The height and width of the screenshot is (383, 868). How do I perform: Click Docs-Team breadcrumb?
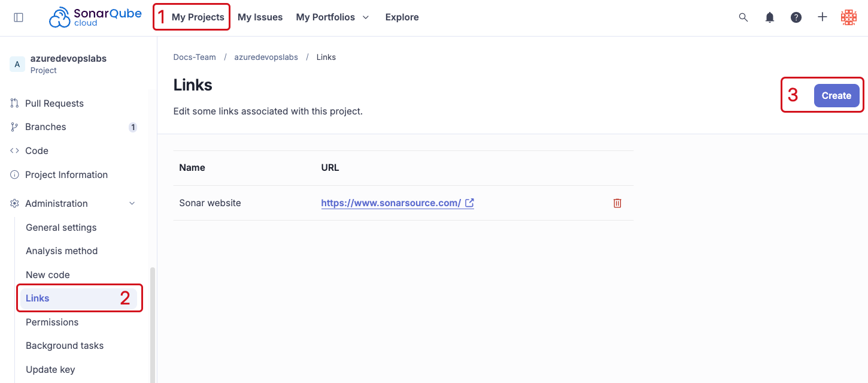195,58
